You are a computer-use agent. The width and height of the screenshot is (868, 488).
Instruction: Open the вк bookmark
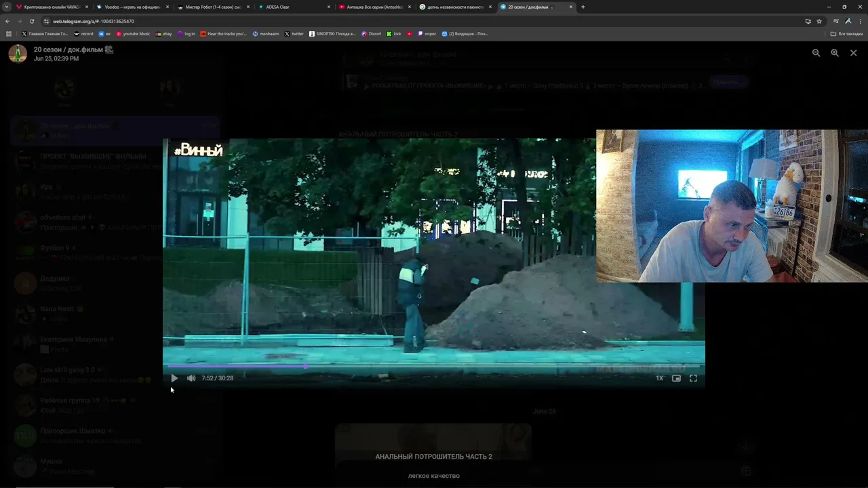coord(105,34)
